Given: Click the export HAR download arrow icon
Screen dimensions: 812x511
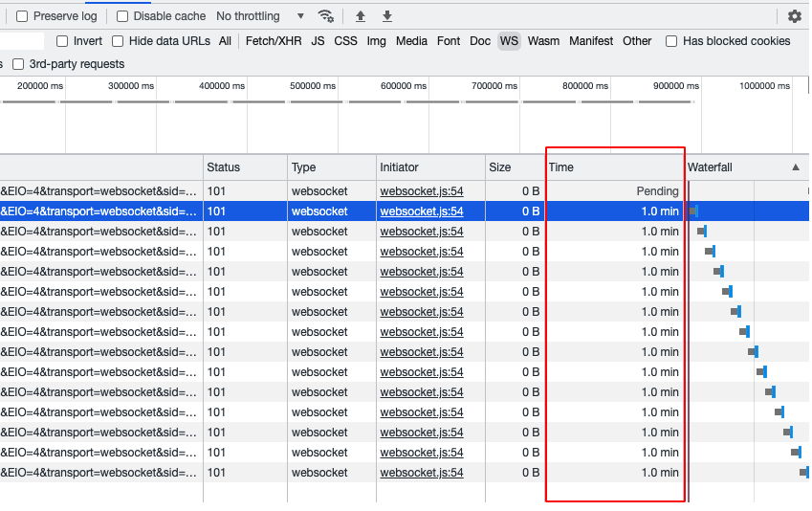Looking at the screenshot, I should 386,16.
